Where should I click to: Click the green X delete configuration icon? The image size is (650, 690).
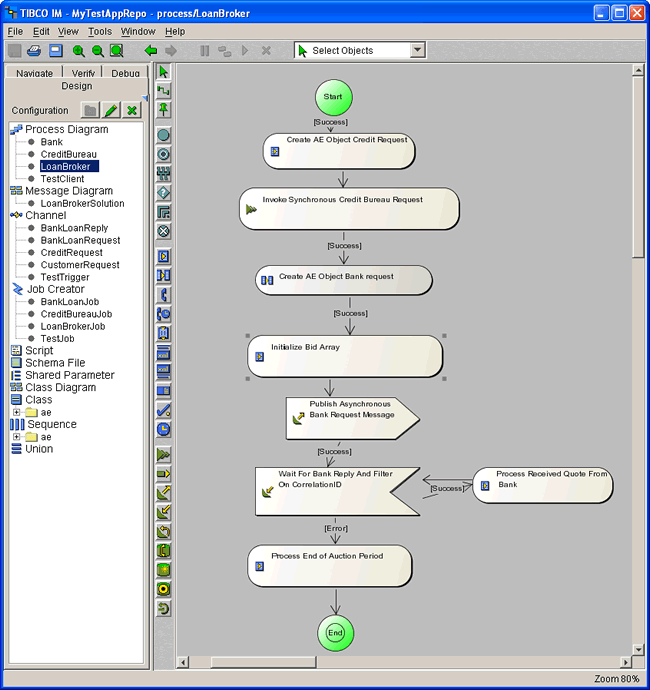coord(132,110)
